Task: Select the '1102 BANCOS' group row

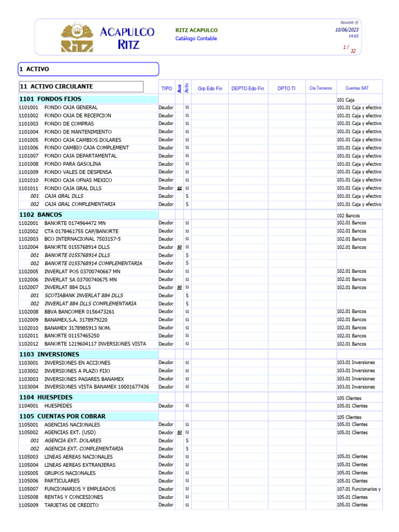Action: pyautogui.click(x=88, y=215)
